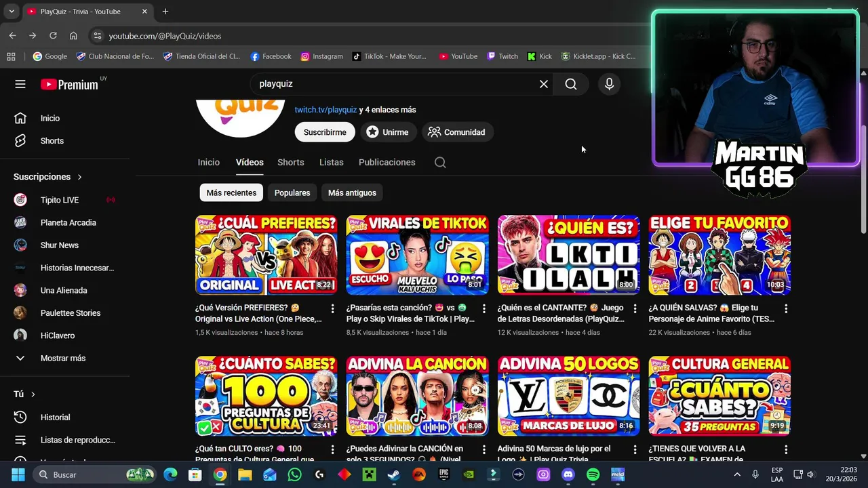
Task: Open the ¿CUÁL PREFIERES? video thumbnail
Action: pyautogui.click(x=266, y=255)
